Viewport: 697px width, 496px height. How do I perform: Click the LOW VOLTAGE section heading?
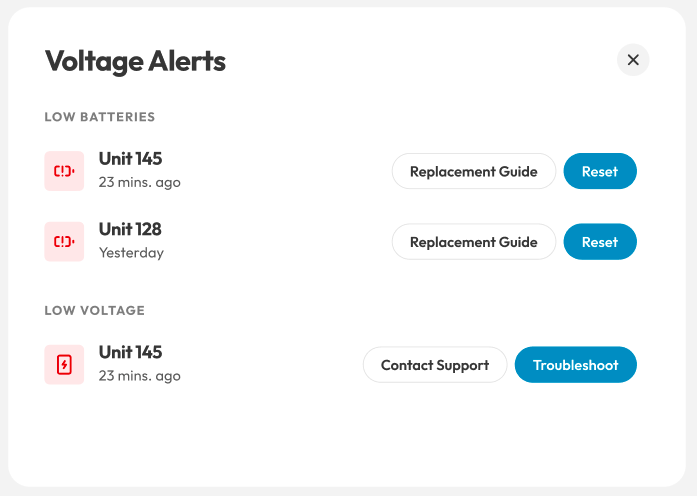point(95,310)
